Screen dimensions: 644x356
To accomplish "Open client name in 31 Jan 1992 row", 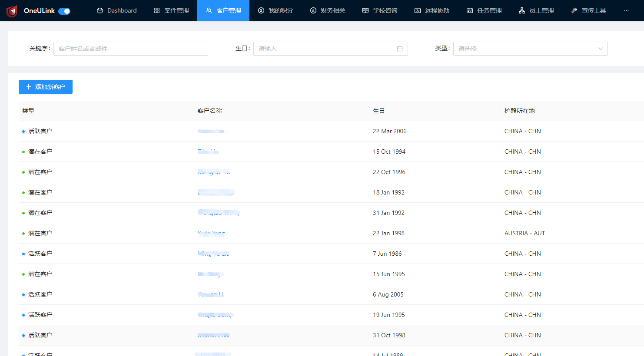I will 219,213.
